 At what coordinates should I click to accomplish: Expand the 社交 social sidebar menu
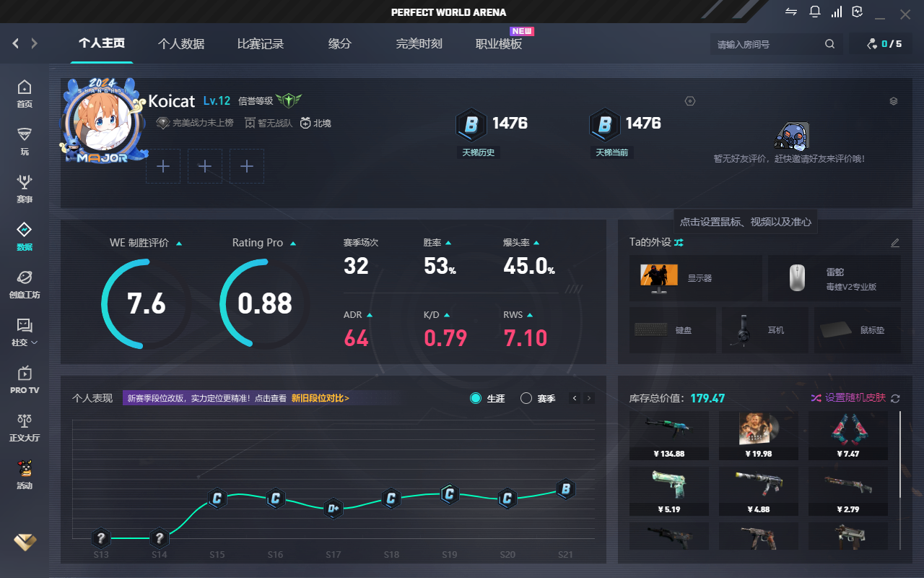coord(25,332)
